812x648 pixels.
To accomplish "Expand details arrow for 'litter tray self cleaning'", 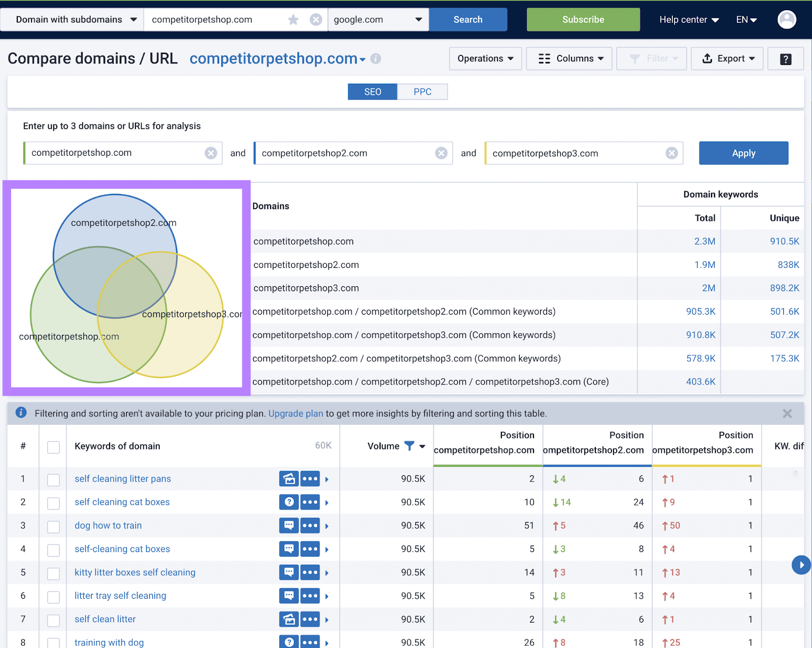I will [327, 596].
